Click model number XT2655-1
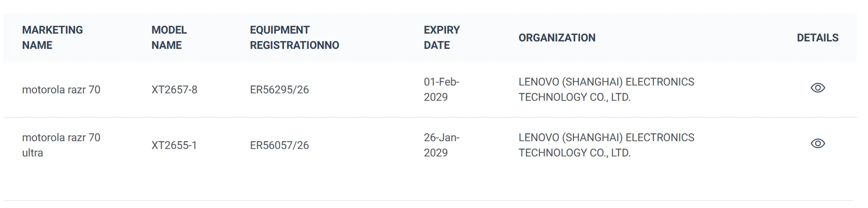This screenshot has width=868, height=208. click(x=174, y=145)
